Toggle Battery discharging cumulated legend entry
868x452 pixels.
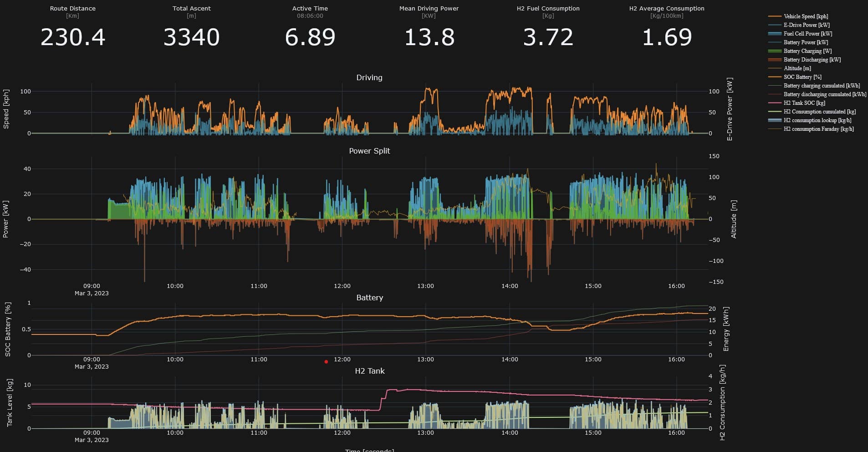[824, 94]
